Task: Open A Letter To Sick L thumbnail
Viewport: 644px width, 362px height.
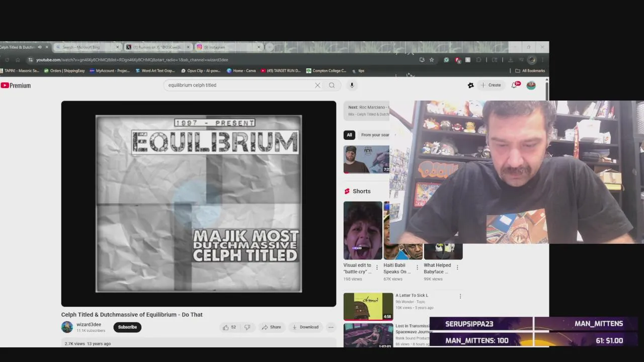Action: click(368, 307)
